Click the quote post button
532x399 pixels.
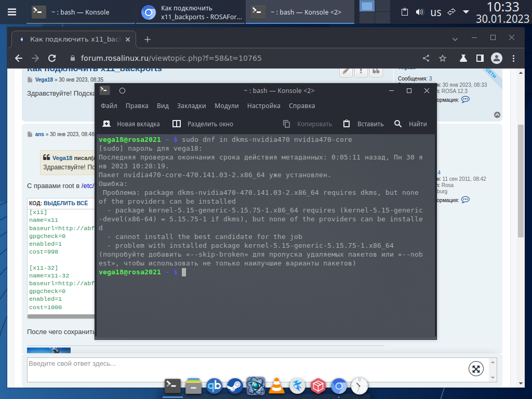(376, 72)
